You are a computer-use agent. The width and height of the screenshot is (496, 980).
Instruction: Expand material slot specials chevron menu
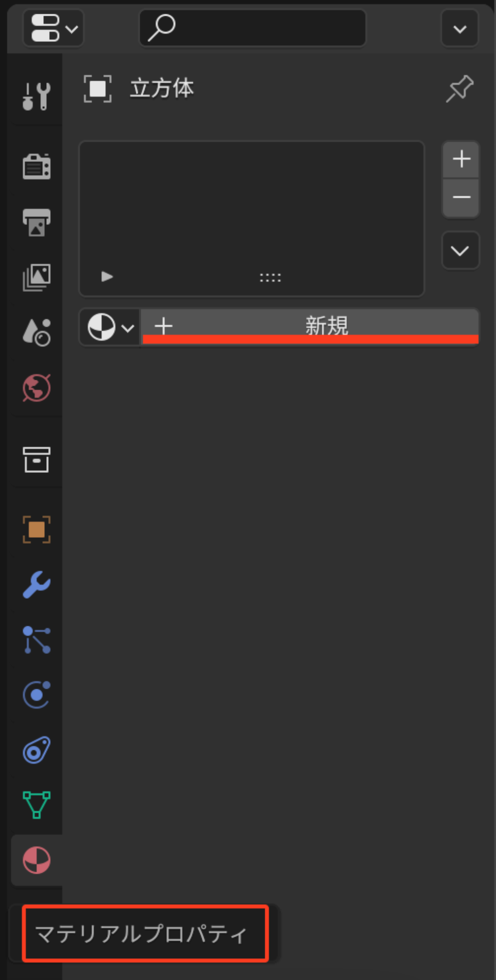(x=460, y=251)
